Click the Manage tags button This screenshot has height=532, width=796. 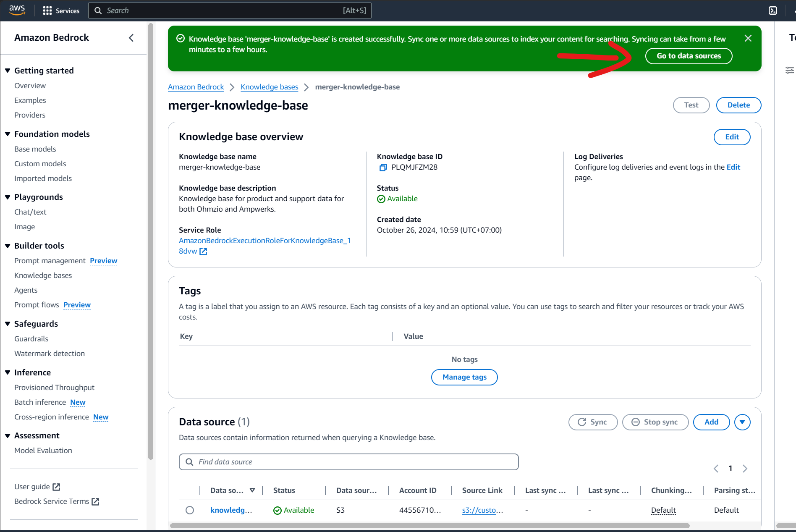[464, 377]
